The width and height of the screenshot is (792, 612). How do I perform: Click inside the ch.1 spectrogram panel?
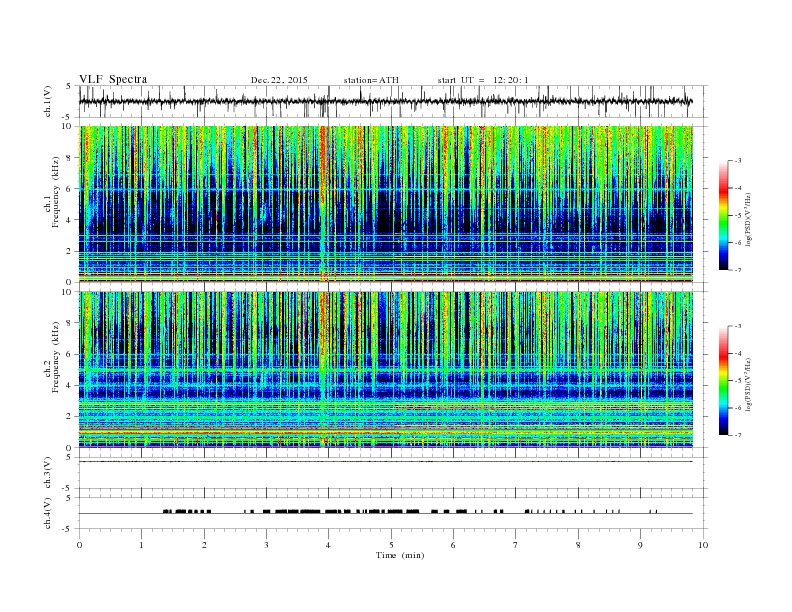click(385, 204)
